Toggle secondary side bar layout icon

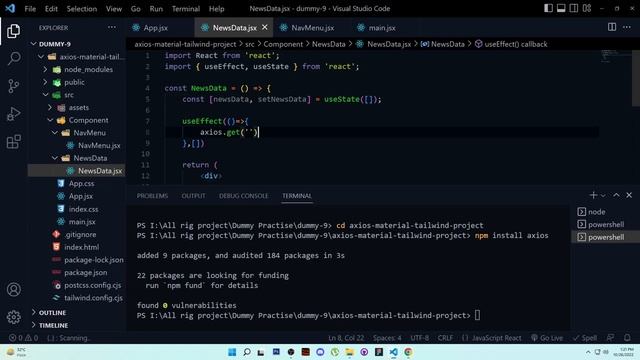[x=574, y=8]
